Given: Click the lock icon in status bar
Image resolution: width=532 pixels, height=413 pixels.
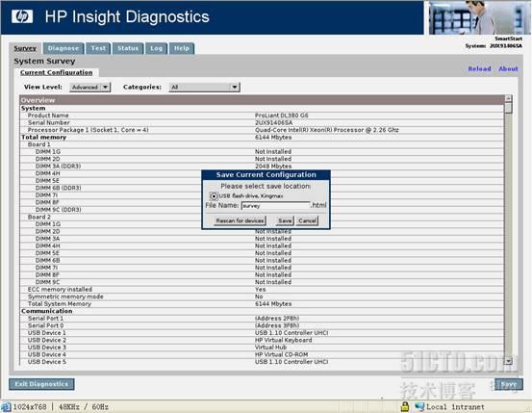Looking at the screenshot, I should point(404,406).
